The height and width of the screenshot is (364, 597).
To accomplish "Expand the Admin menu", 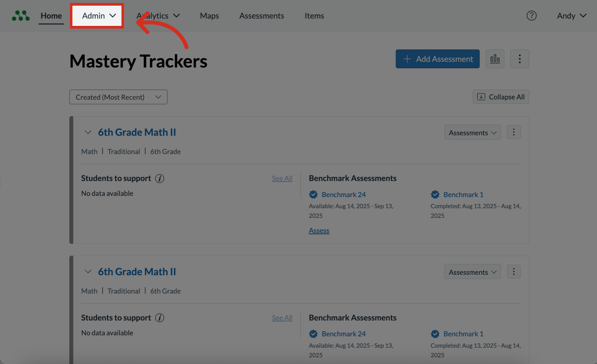I will [97, 16].
